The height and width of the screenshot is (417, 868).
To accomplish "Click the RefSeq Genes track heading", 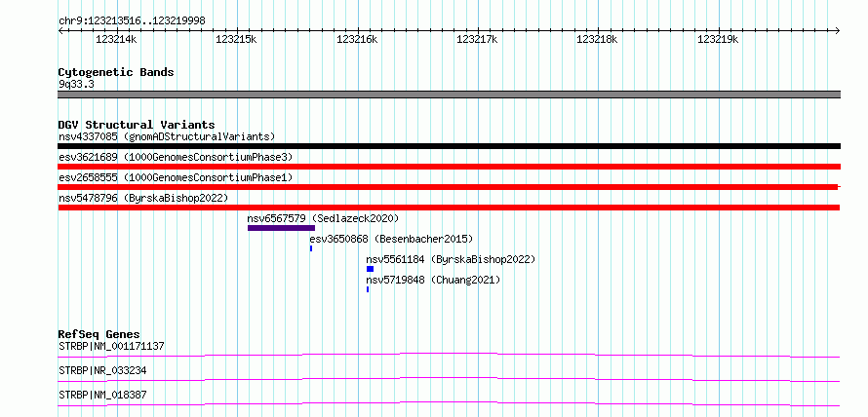I will (99, 334).
